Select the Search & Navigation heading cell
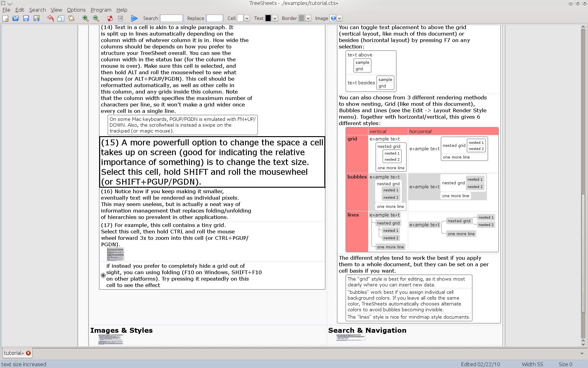588x368 pixels. pos(367,330)
